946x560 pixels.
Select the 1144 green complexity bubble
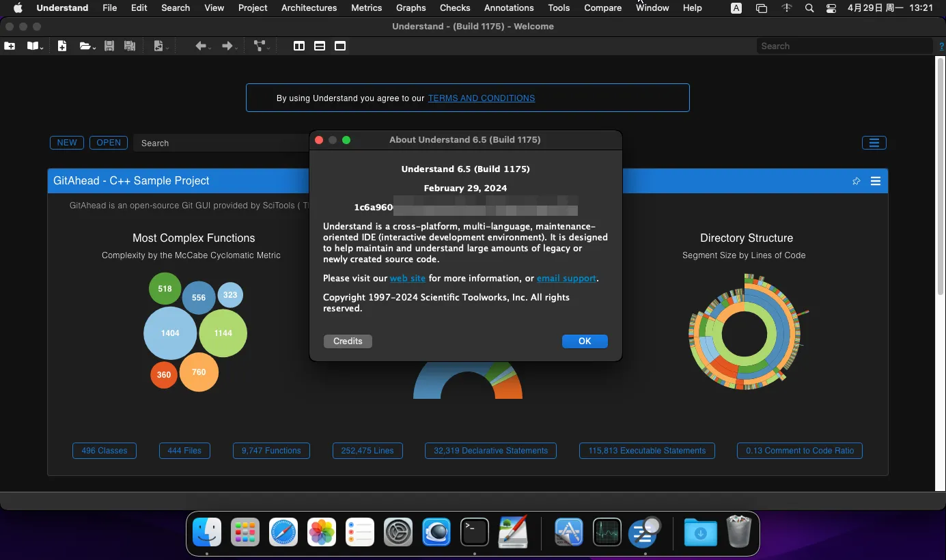click(223, 333)
